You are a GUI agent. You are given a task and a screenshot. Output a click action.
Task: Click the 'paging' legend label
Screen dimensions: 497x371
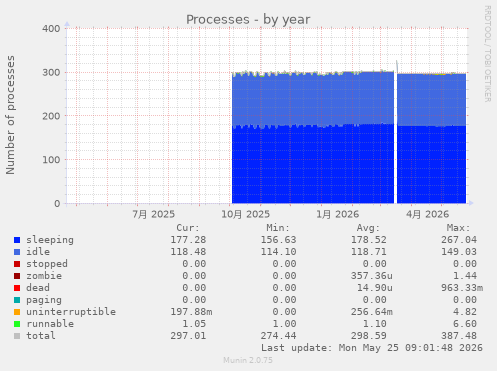(44, 300)
